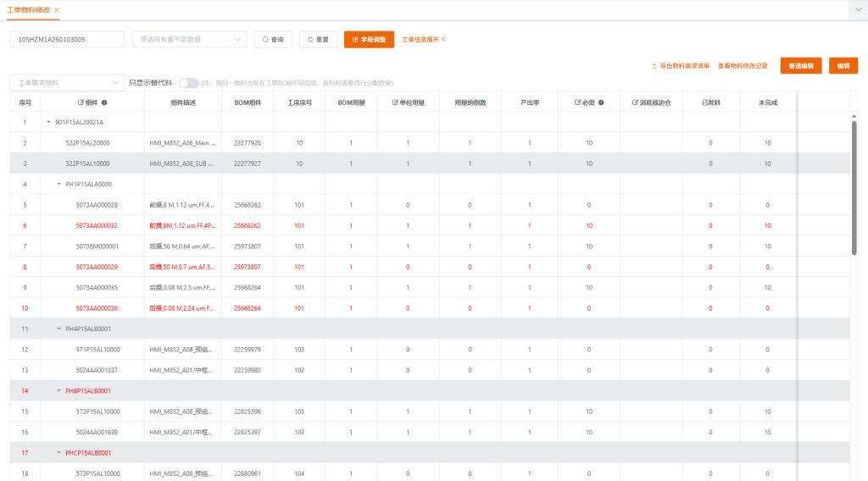Collapse the PH1P15ALA0000 tree node
868x481 pixels.
[x=58, y=184]
